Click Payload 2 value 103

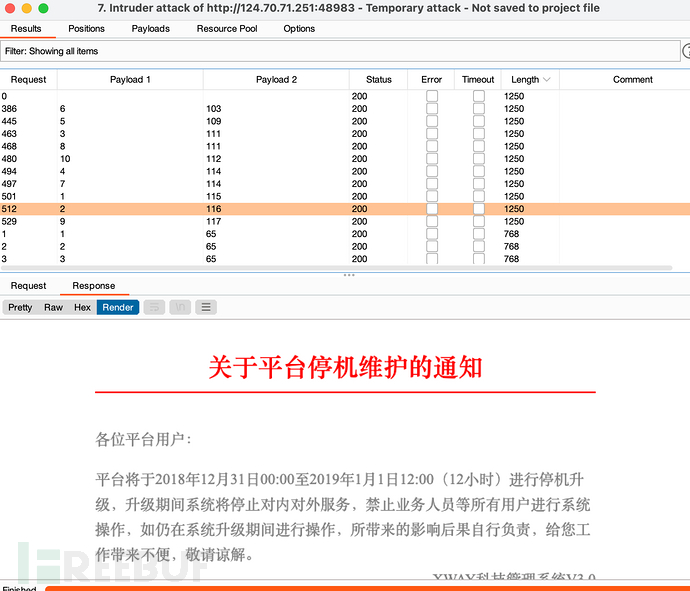pyautogui.click(x=213, y=108)
